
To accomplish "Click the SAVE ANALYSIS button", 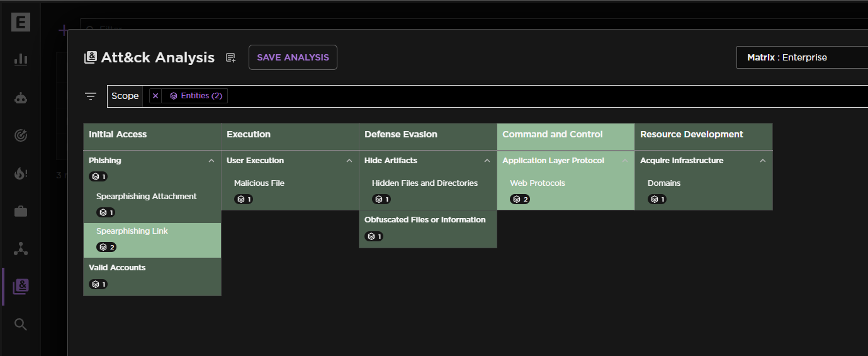I will (x=293, y=57).
